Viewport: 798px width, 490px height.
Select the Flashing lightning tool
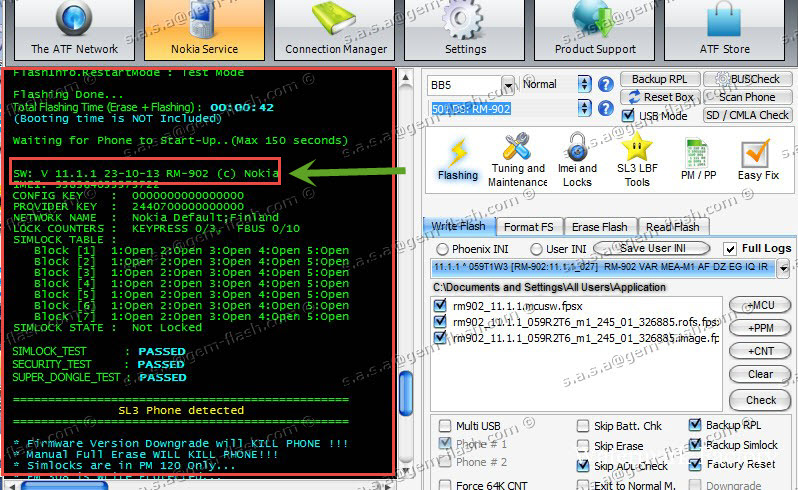click(458, 159)
